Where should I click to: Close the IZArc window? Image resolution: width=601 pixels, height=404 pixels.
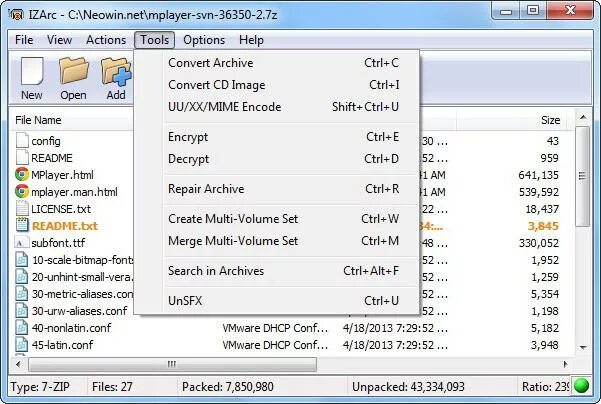pos(570,11)
